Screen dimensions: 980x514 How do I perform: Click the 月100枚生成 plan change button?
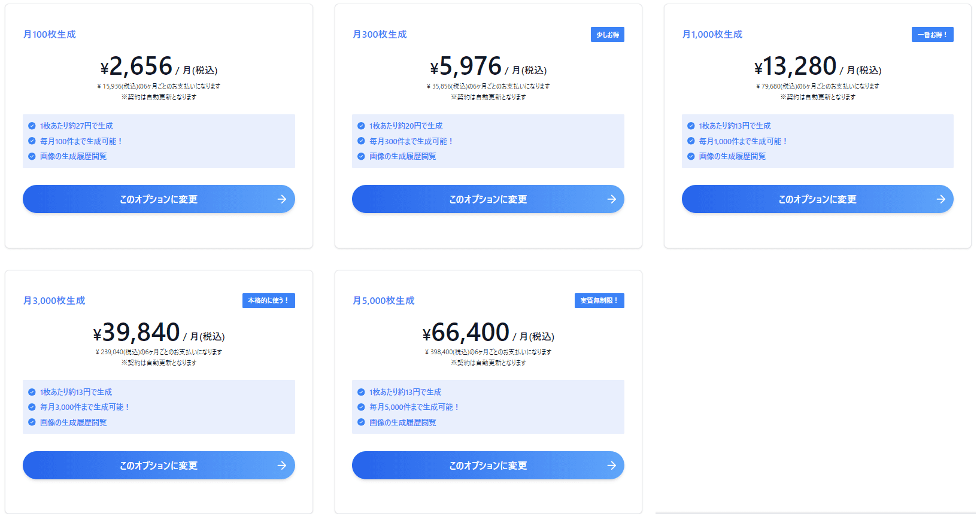[x=159, y=199]
